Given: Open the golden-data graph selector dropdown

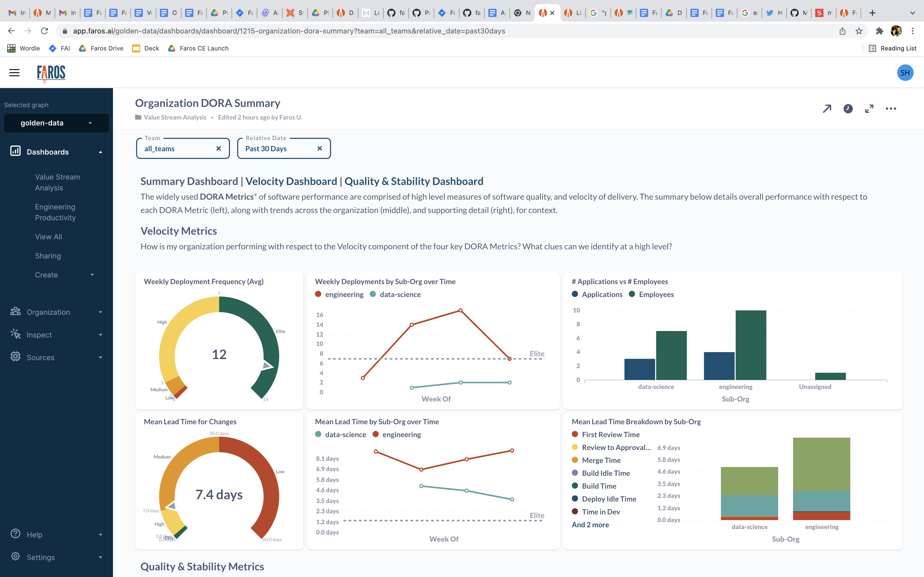Looking at the screenshot, I should (x=56, y=123).
